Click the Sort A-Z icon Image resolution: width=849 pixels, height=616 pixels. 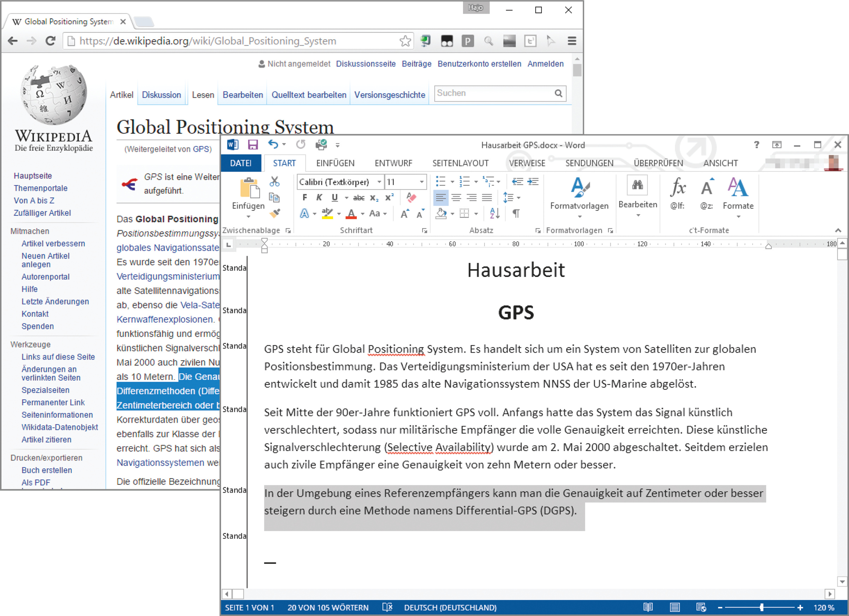coord(494,213)
